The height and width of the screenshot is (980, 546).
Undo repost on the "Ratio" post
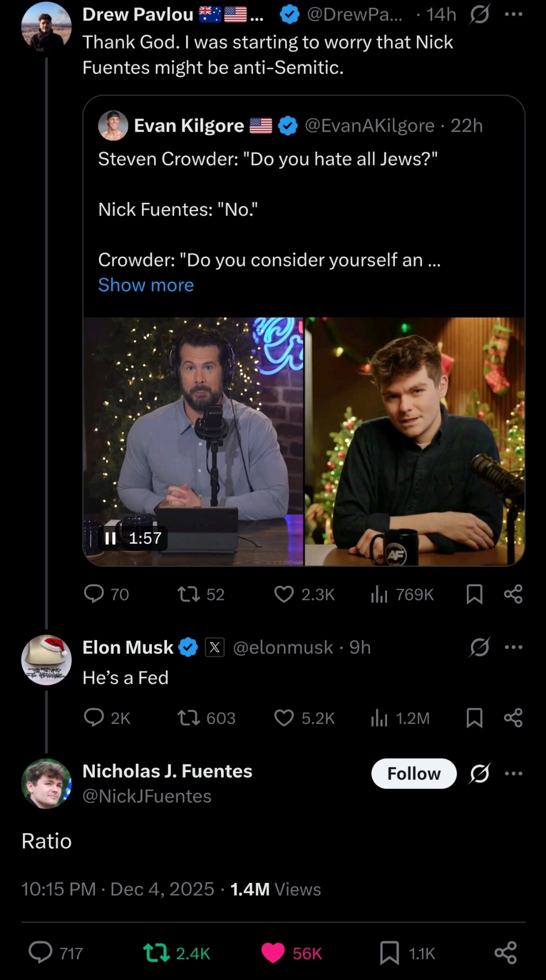click(156, 953)
